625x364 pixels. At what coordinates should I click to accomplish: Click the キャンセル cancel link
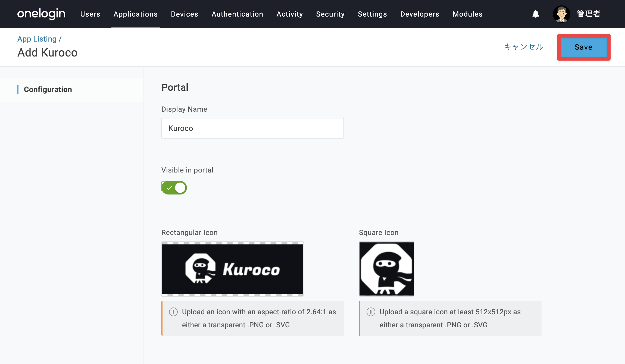coord(524,47)
